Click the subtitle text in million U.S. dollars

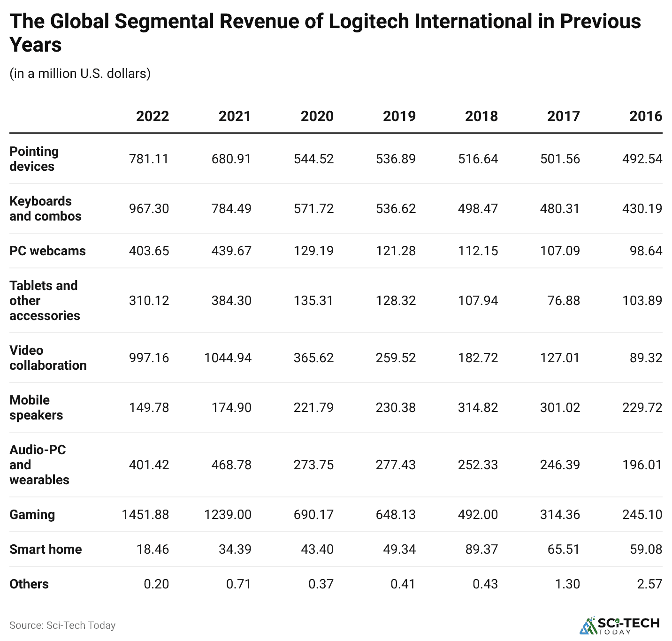point(81,73)
